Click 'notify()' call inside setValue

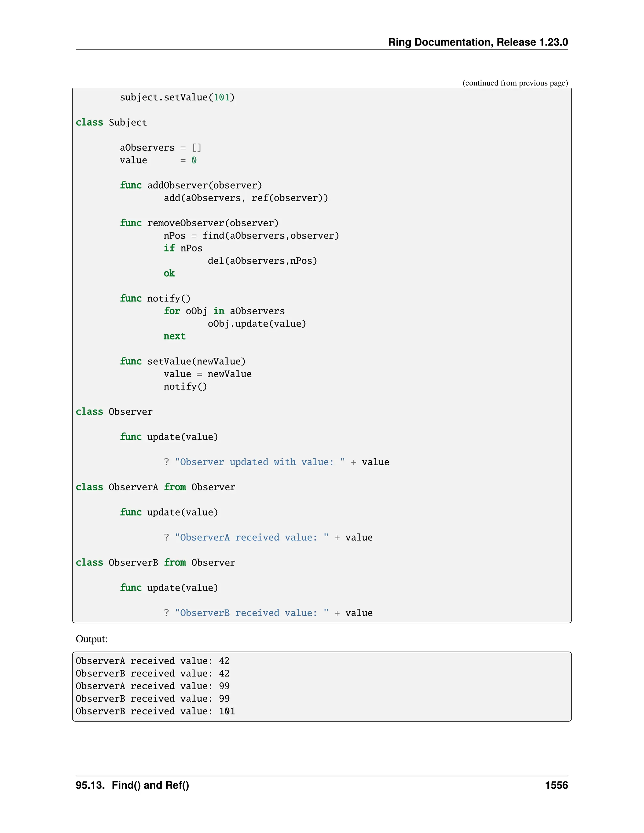click(x=185, y=386)
